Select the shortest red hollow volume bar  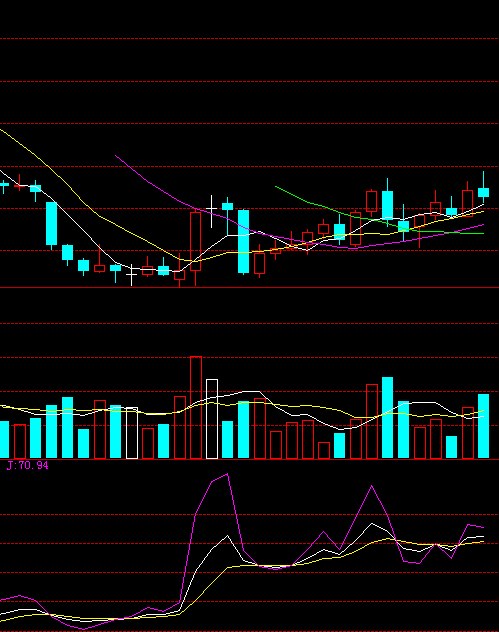324,450
